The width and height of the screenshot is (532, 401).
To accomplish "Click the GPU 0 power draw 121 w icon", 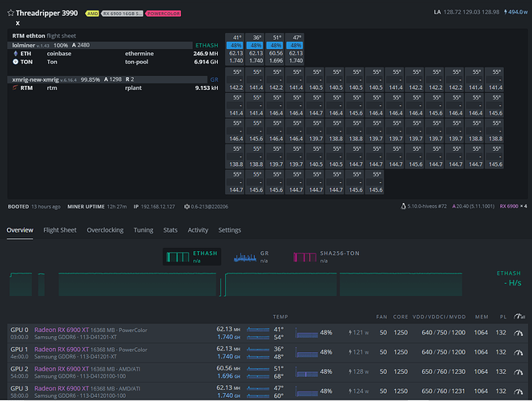I will click(x=350, y=333).
